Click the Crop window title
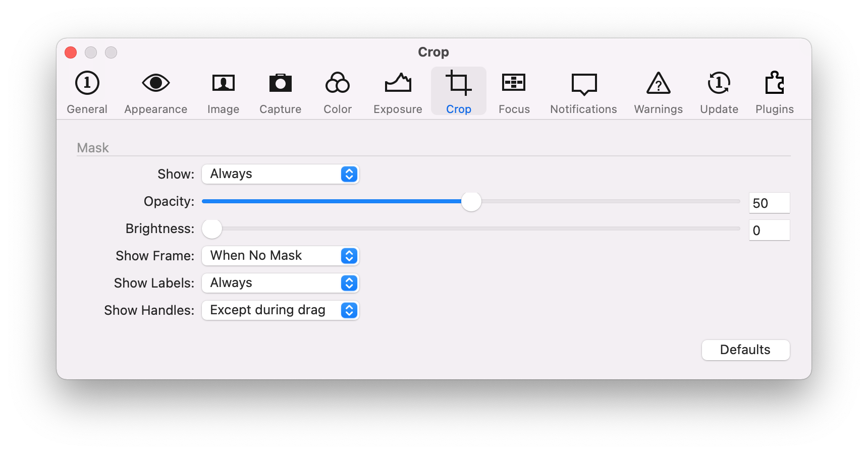868x454 pixels. [x=433, y=52]
